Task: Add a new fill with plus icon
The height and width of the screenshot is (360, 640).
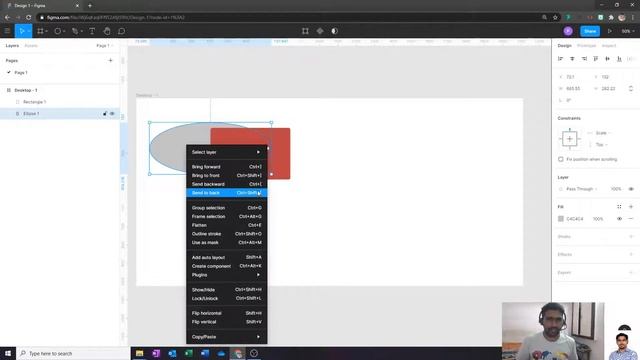Action: pos(631,207)
